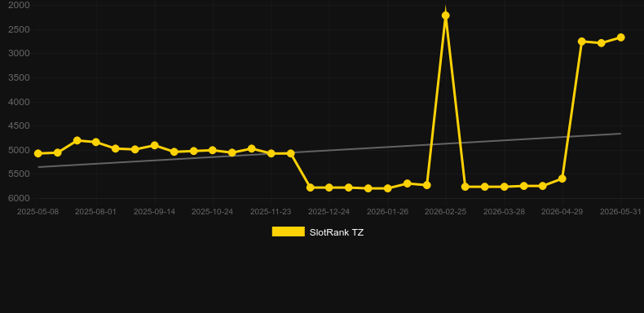Click the data point for 2025-11-23
The width and height of the screenshot is (644, 313).
271,153
